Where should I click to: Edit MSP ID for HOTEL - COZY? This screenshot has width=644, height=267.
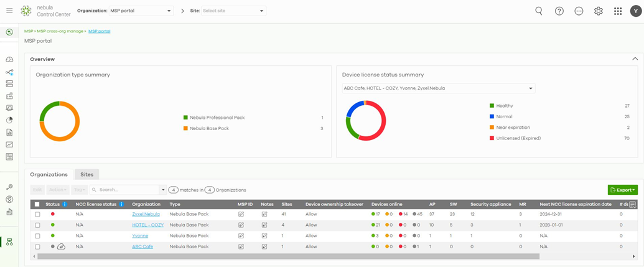tap(241, 225)
